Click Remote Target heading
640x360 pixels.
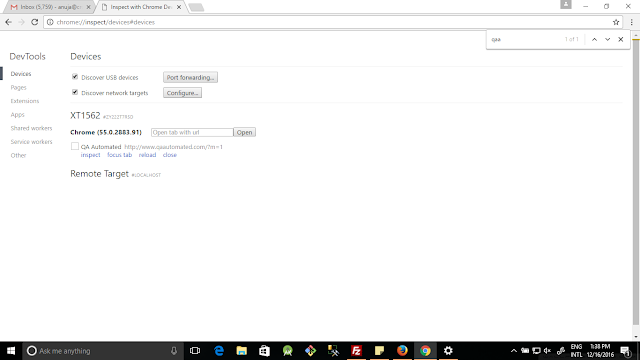99,174
